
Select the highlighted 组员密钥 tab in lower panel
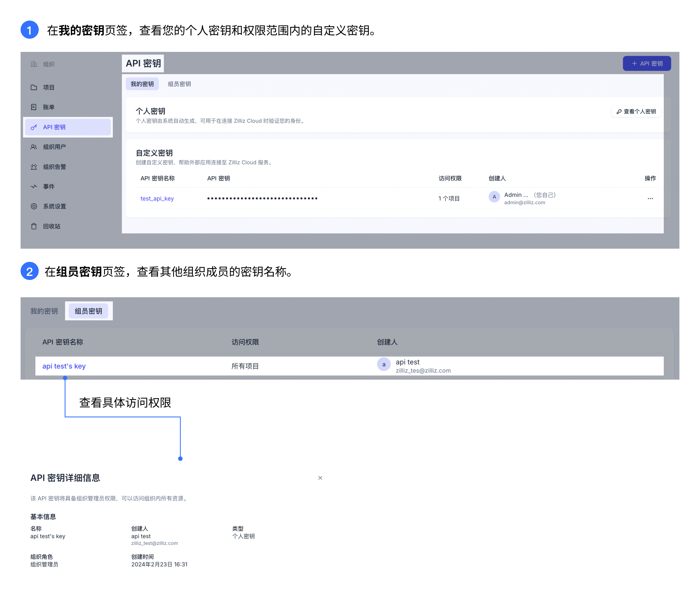(88, 311)
